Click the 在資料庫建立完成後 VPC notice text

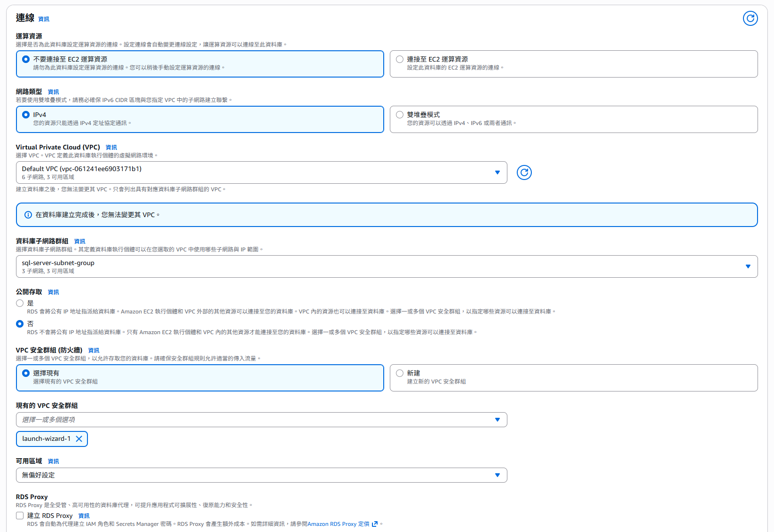pos(98,215)
